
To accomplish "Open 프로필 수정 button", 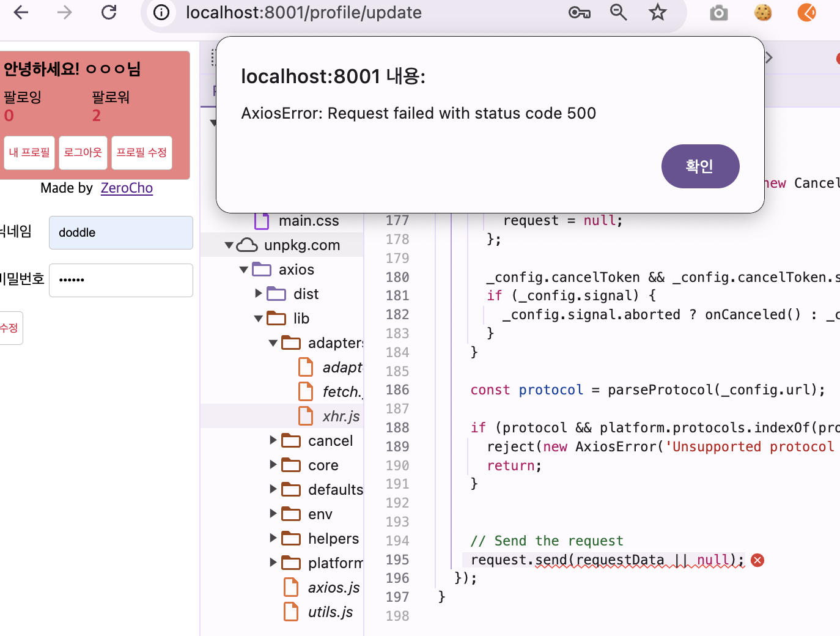I will click(x=142, y=153).
